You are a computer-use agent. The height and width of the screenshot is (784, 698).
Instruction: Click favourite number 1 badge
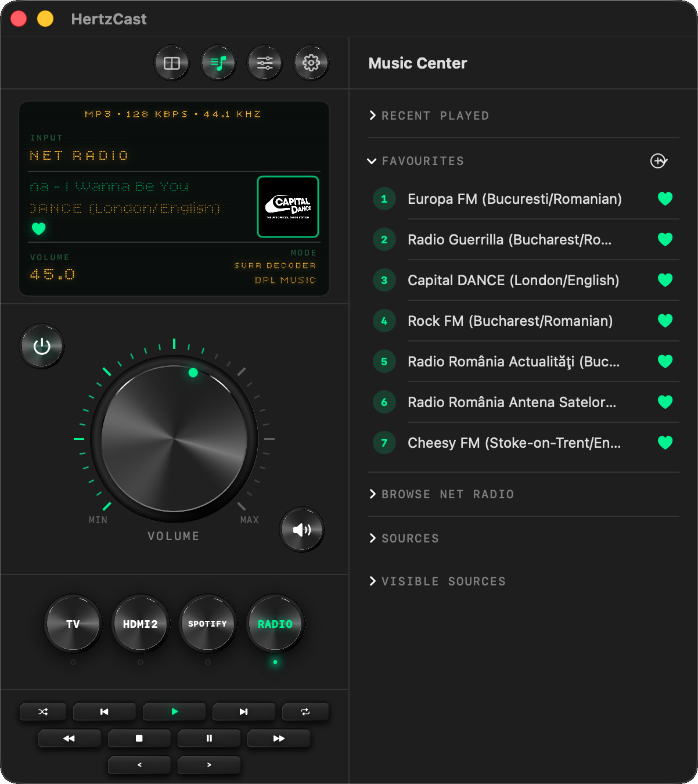click(384, 199)
